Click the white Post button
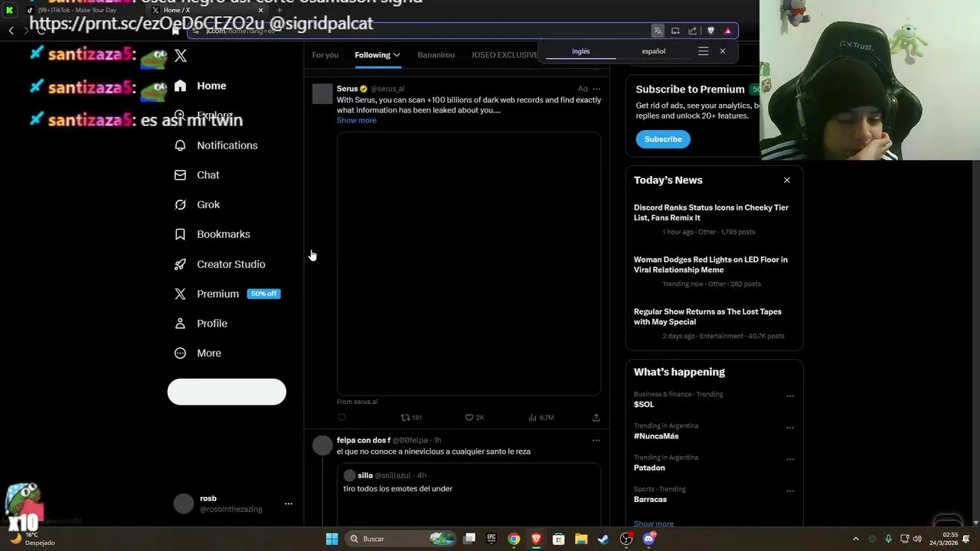The image size is (980, 551). (x=227, y=392)
